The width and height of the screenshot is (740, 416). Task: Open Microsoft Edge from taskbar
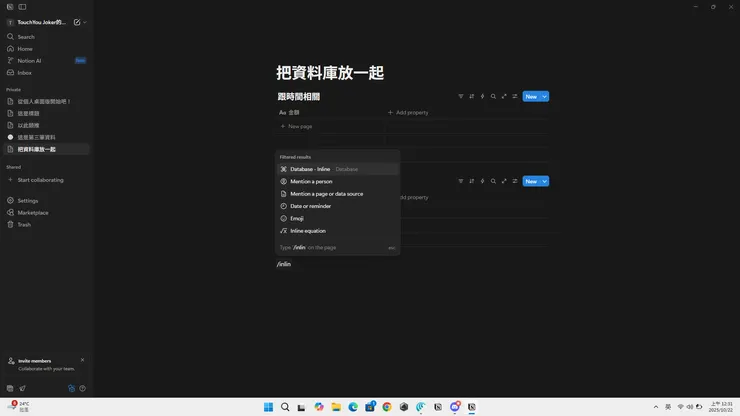pyautogui.click(x=353, y=407)
